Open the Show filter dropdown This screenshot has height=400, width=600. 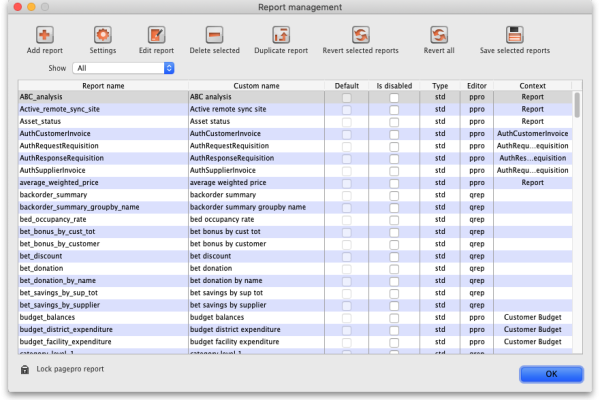click(x=125, y=68)
